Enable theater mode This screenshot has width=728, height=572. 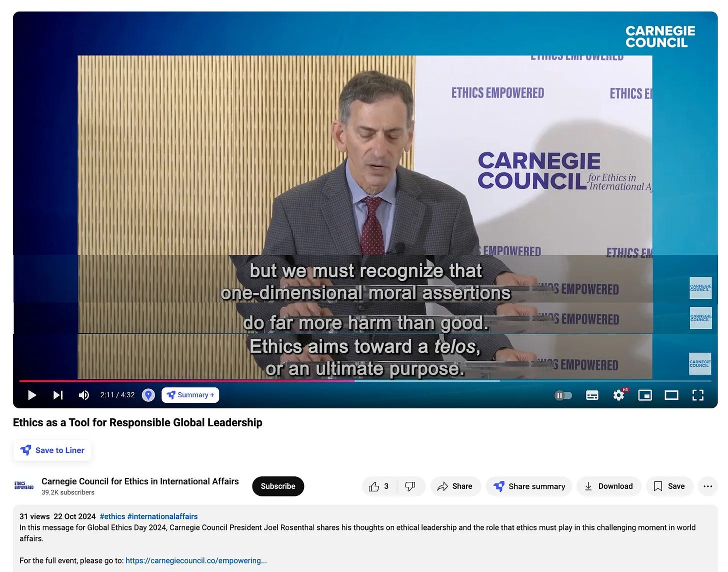coord(671,395)
